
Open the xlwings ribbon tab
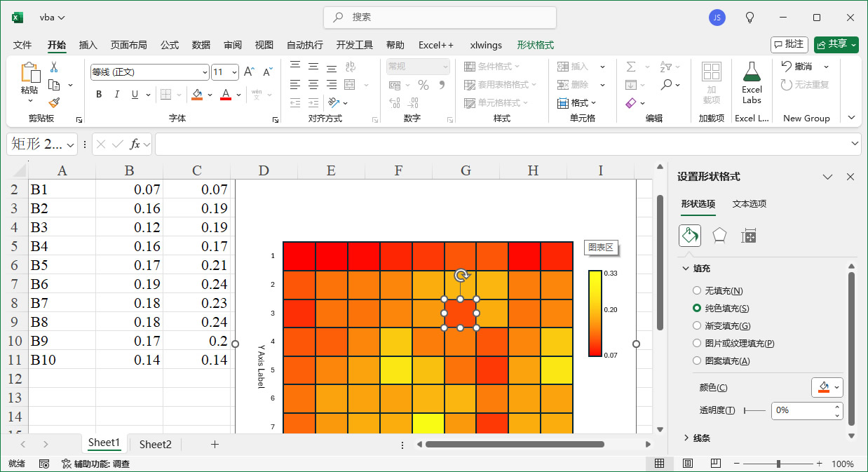click(x=485, y=44)
